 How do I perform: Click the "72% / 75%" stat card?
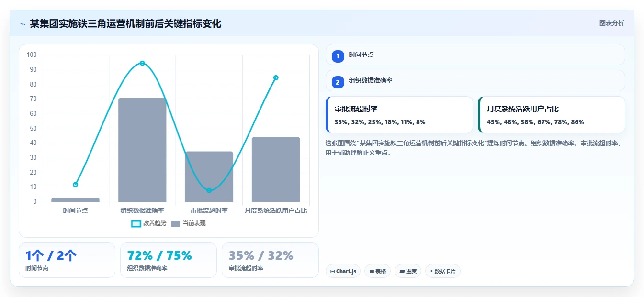point(169,260)
